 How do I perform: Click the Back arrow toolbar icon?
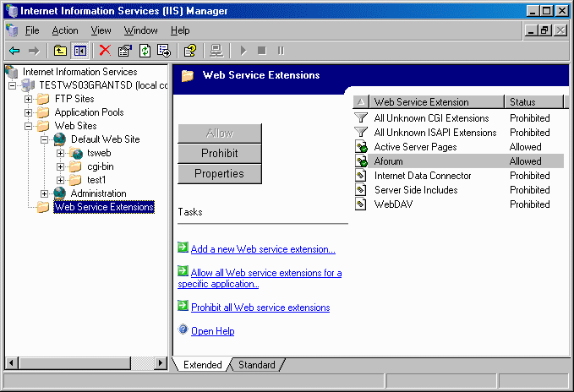tap(14, 51)
